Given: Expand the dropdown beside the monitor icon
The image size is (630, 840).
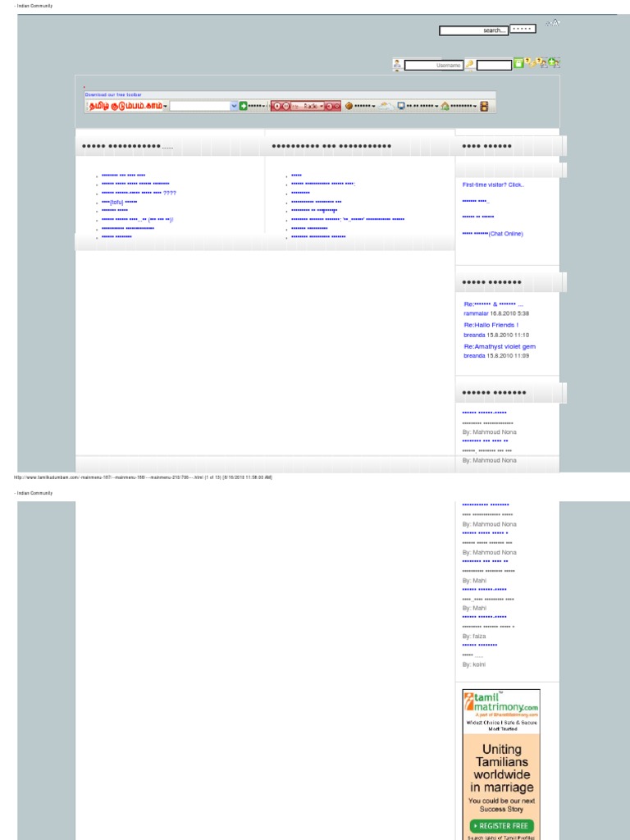Looking at the screenshot, I should pyautogui.click(x=436, y=106).
